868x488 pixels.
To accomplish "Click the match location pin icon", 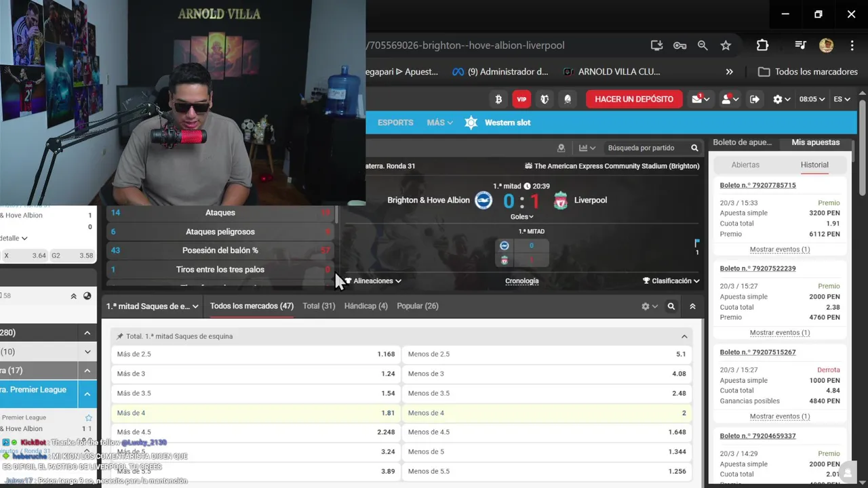I will point(561,148).
